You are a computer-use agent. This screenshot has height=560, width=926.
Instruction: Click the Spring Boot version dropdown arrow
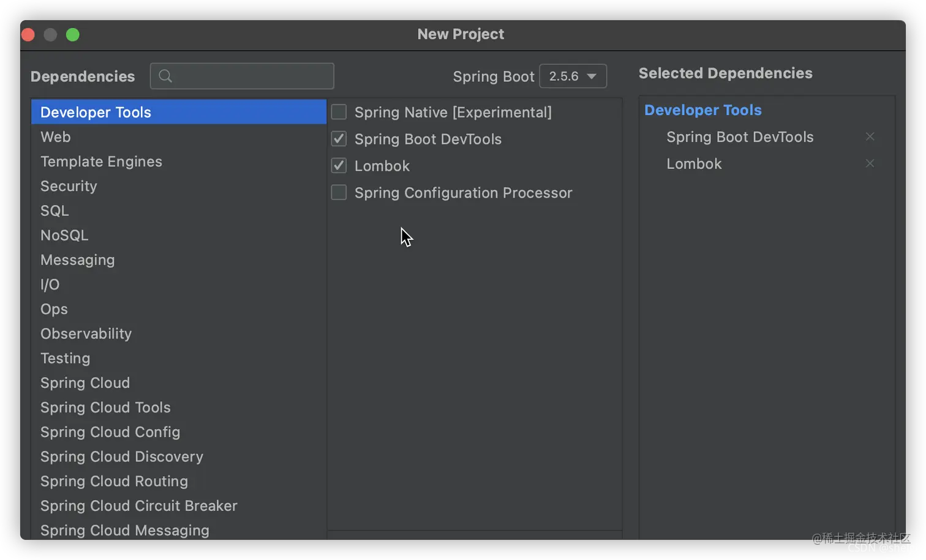[x=592, y=77]
